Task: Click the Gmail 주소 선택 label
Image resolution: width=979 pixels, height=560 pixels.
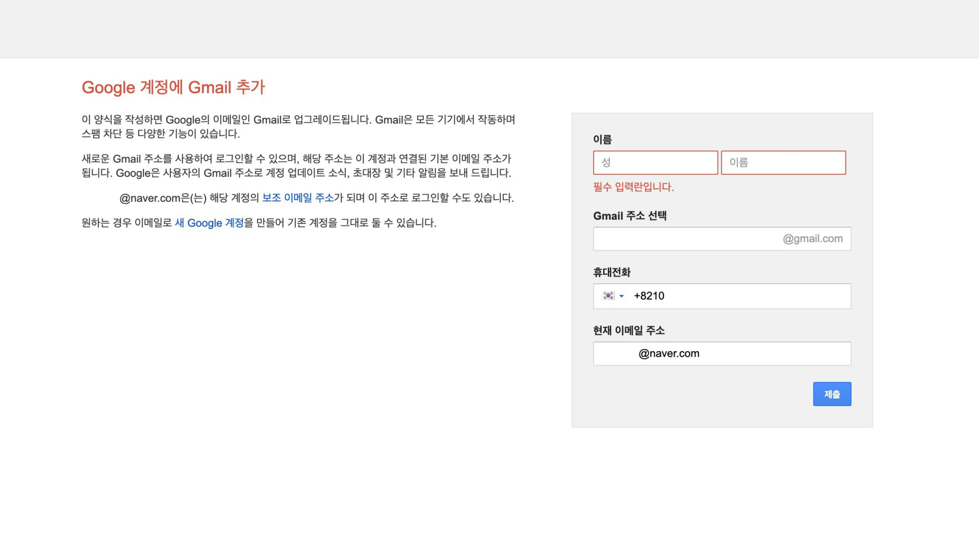Action: coord(630,216)
